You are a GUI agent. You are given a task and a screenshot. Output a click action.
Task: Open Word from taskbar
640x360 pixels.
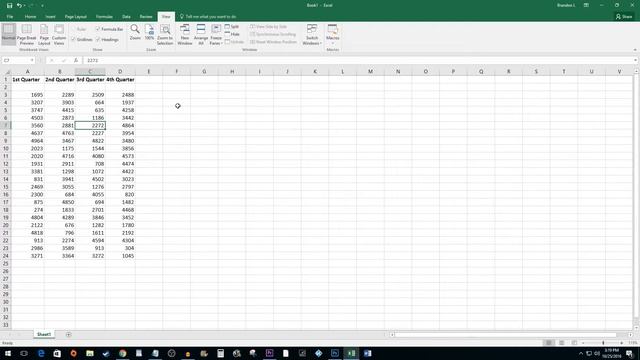click(367, 353)
